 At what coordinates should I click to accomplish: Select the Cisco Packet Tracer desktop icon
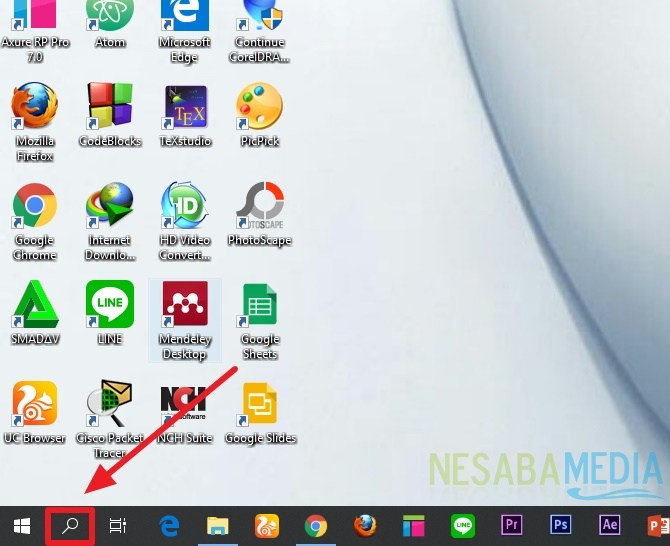tap(110, 420)
